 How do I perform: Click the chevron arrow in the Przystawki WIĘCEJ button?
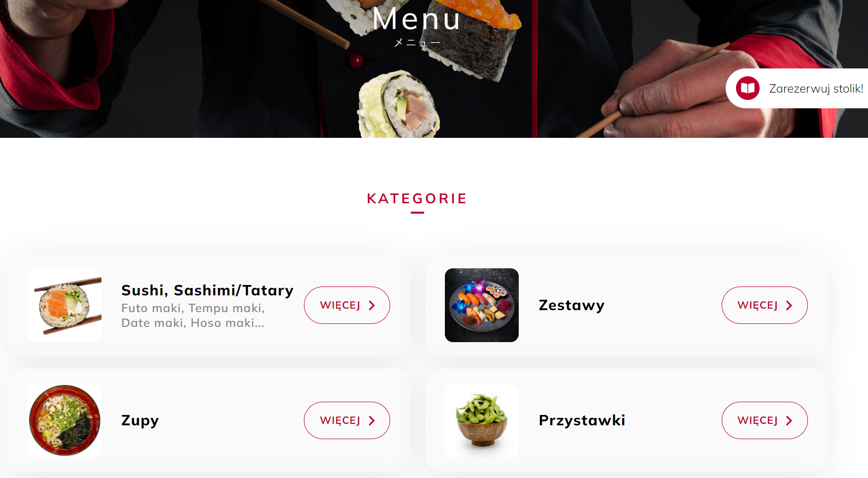pos(789,421)
